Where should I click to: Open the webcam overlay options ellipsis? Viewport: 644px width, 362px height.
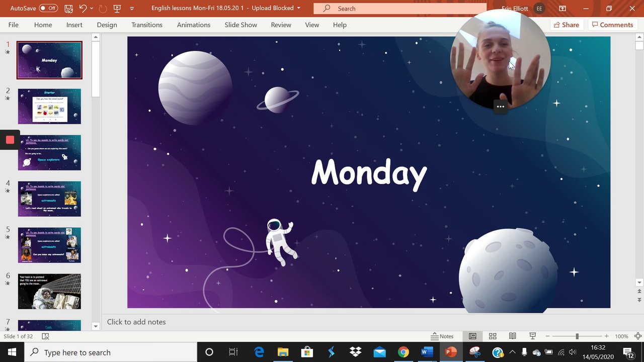click(x=500, y=106)
